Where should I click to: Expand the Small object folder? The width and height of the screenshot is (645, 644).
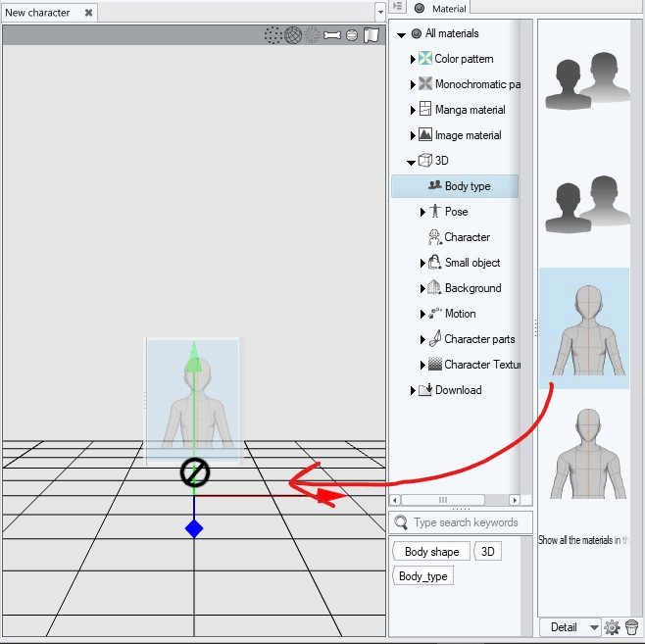coord(422,264)
